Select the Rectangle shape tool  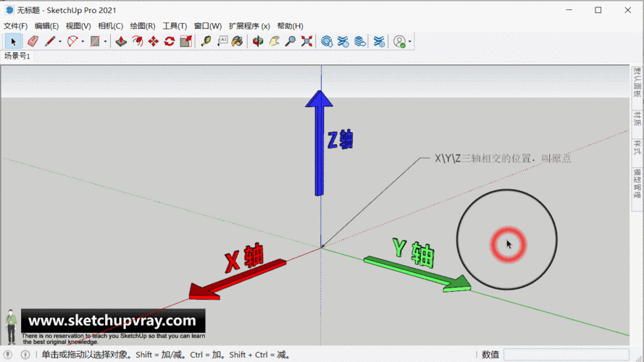click(95, 41)
